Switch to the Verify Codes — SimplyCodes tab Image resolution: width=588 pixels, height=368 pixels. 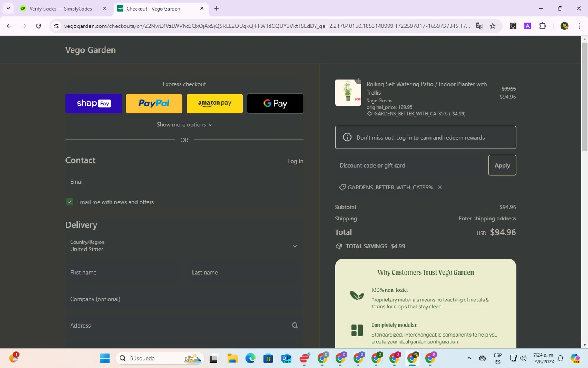(60, 8)
